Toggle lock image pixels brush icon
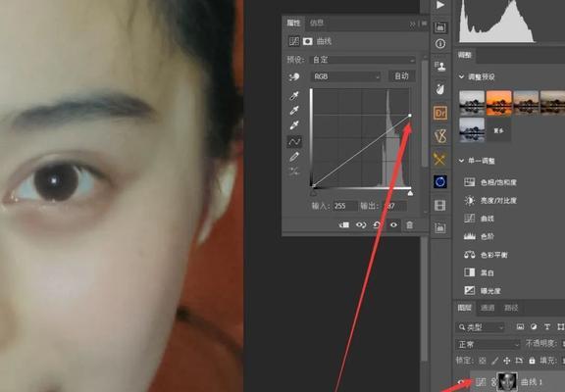 494,361
